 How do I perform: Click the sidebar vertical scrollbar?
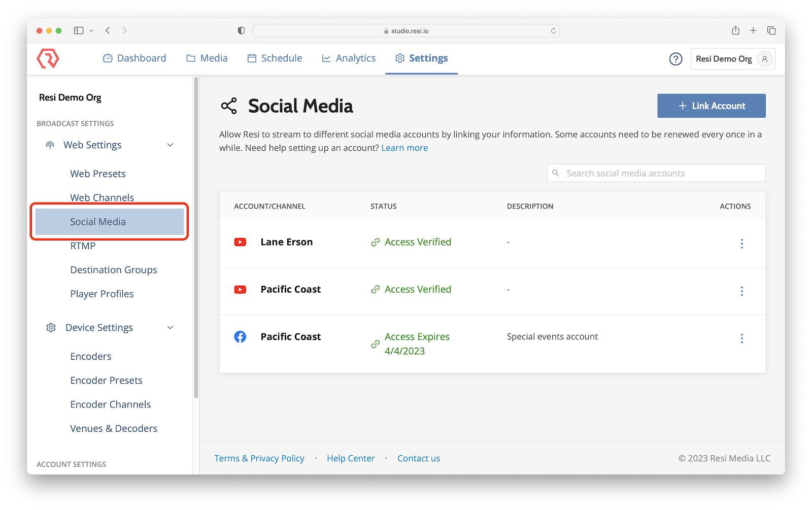196,239
